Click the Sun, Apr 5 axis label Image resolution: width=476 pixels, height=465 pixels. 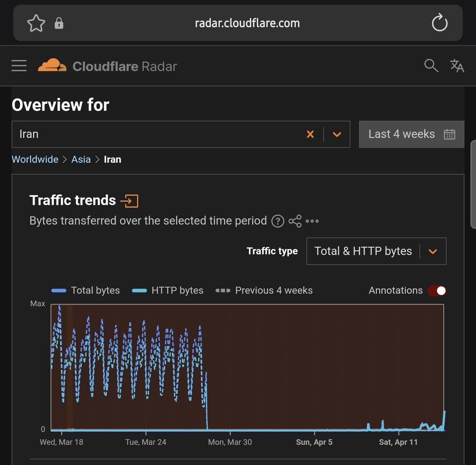[314, 442]
